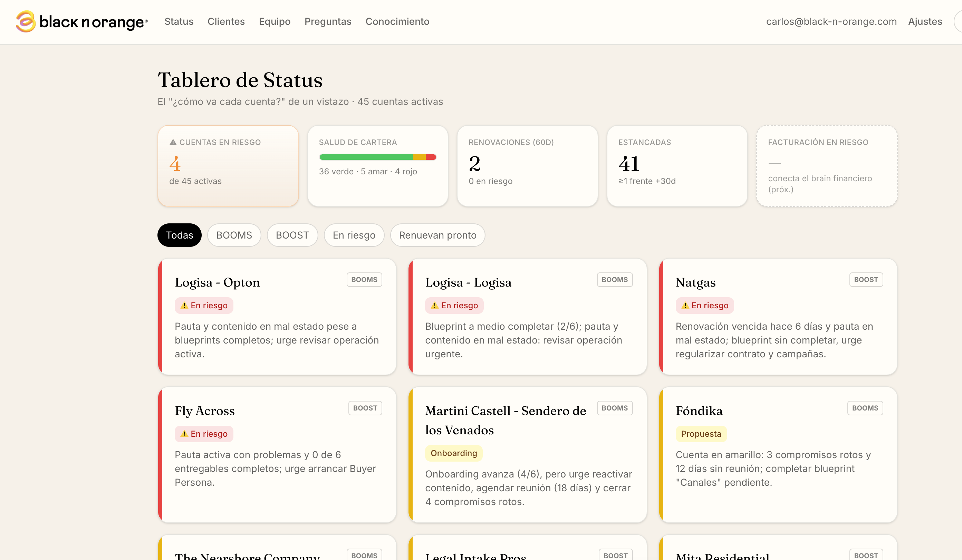Open the Renovaciones (60D) card
The image size is (962, 560).
[528, 166]
